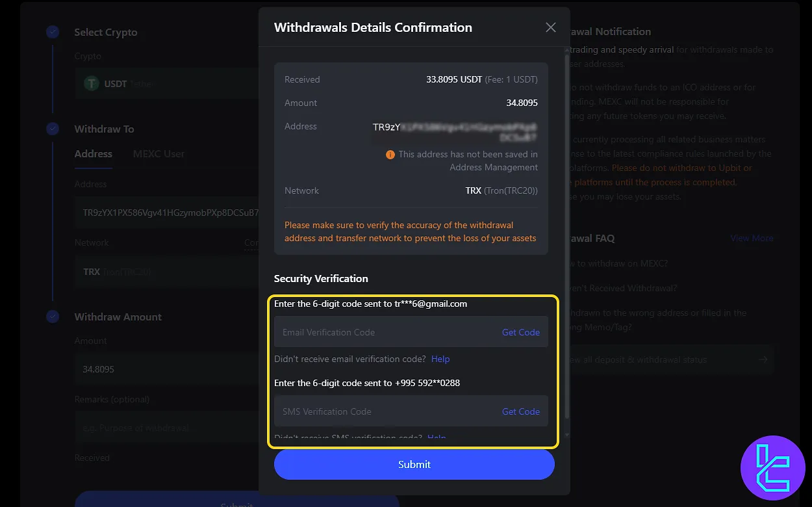Click the orange warning info icon
Screen dimensions: 812x507
(390, 155)
